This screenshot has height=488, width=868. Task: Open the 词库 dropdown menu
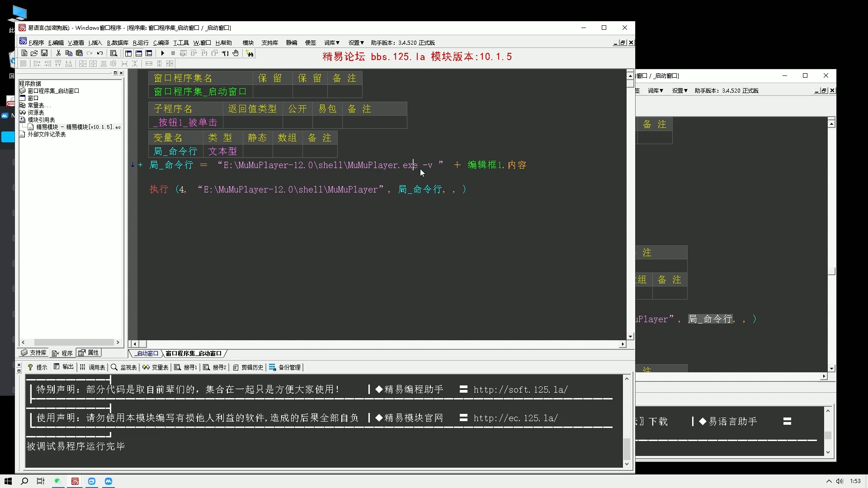tap(331, 42)
